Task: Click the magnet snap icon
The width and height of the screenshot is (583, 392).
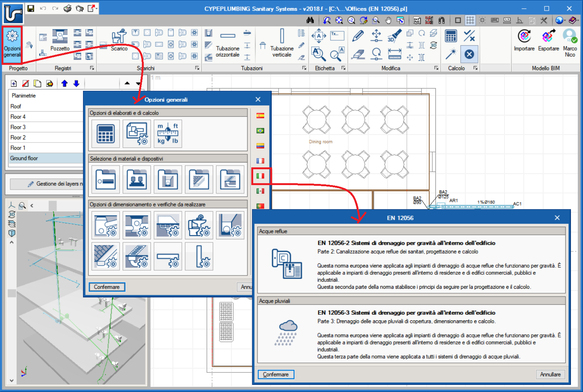Action: tap(441, 20)
